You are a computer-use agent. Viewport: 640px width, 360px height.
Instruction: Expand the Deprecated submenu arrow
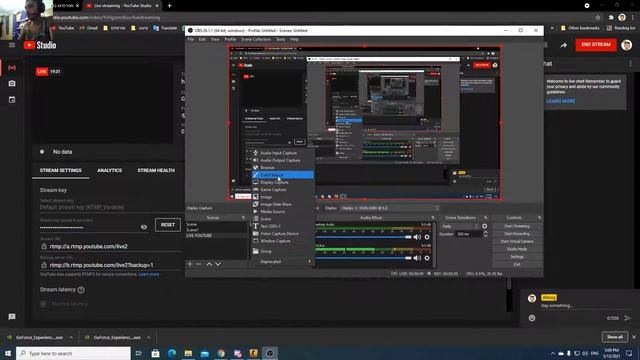point(309,262)
